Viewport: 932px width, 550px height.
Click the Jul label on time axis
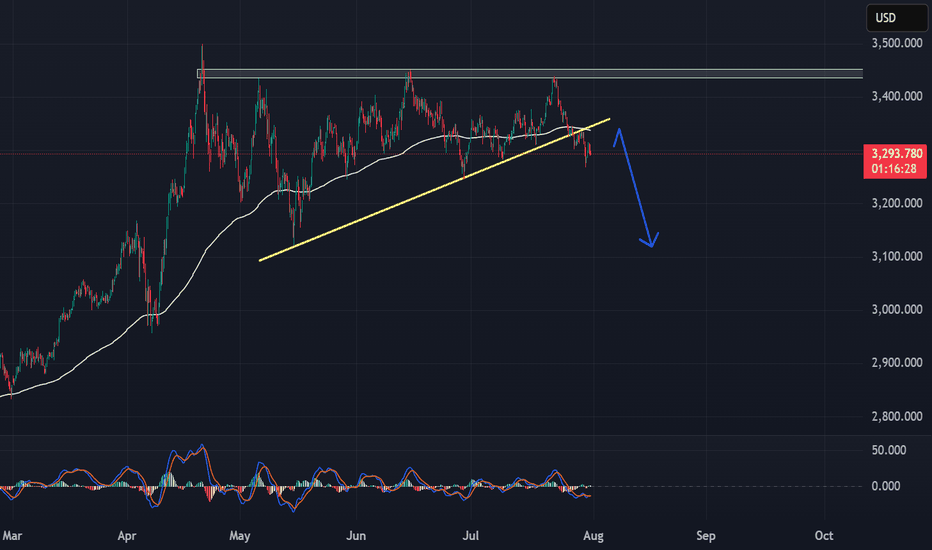click(x=470, y=536)
